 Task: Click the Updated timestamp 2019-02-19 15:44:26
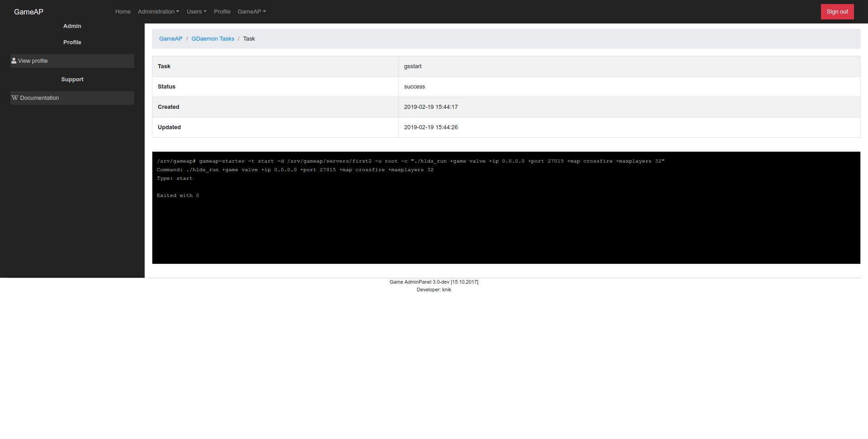point(431,127)
